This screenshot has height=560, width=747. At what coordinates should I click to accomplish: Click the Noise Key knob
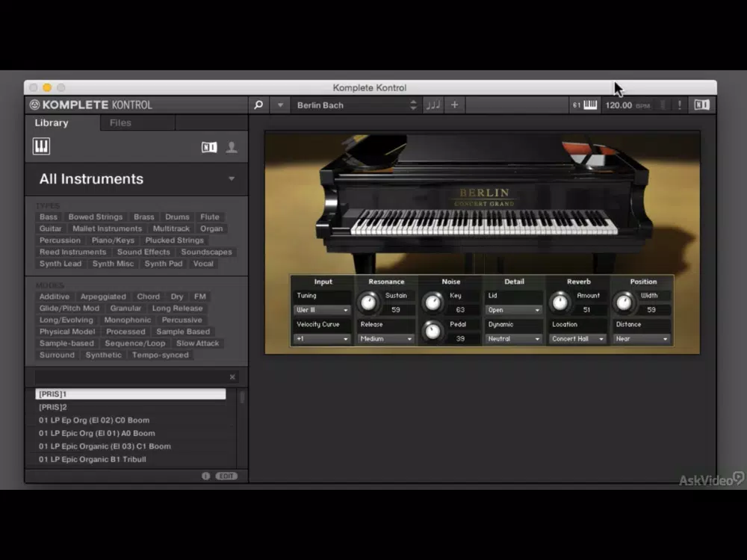pos(433,302)
